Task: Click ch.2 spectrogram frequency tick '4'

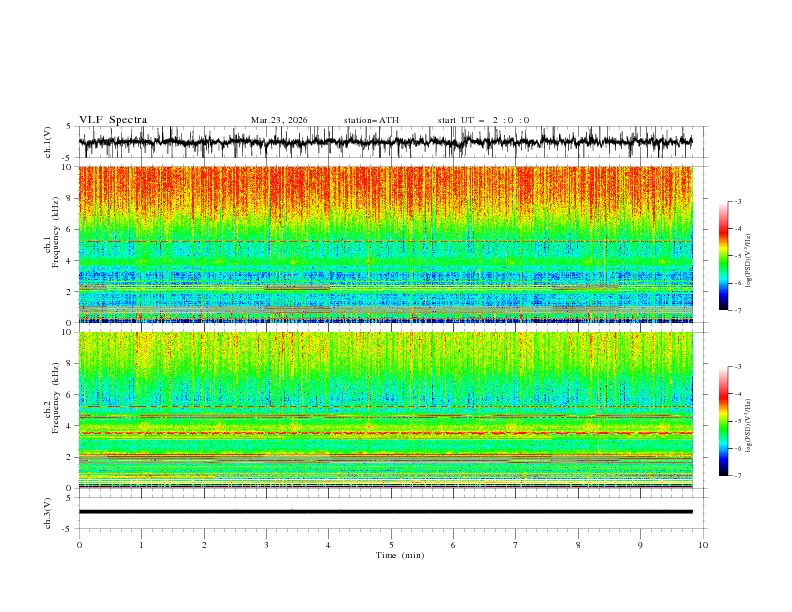Action: (x=70, y=426)
